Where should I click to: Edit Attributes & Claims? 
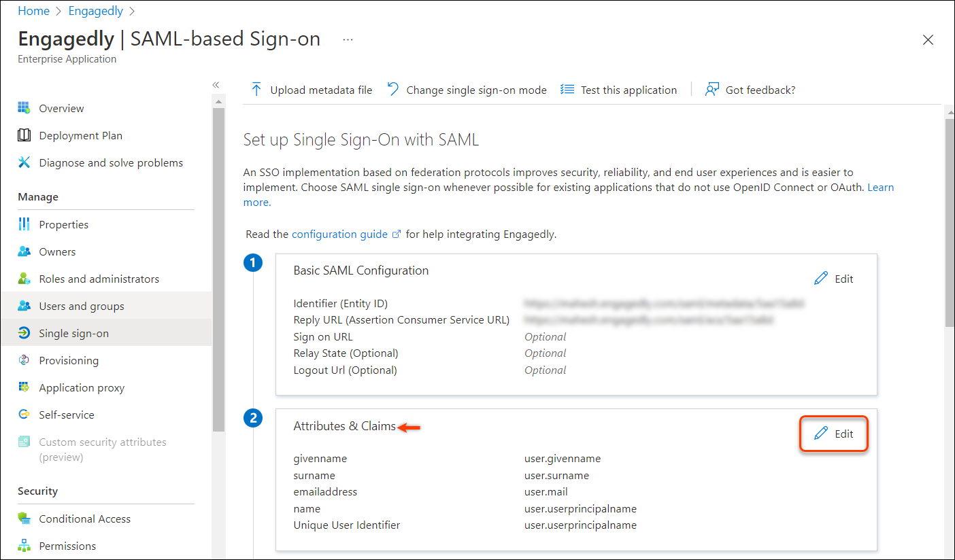coord(834,434)
